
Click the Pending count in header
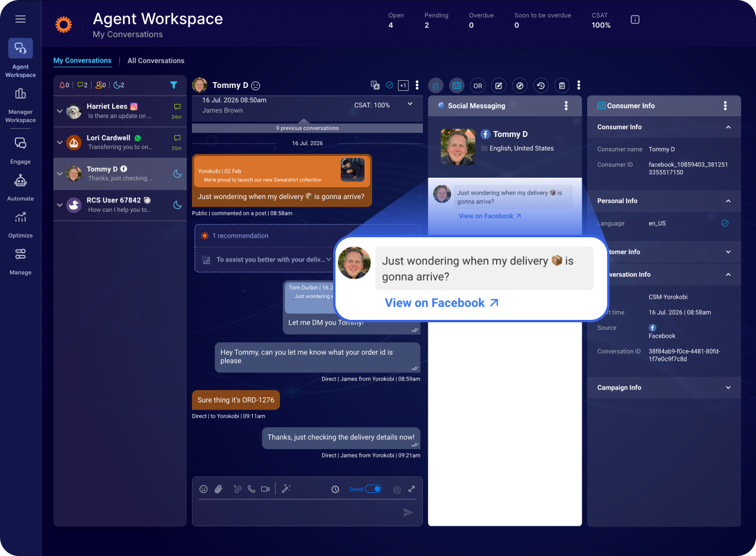point(427,25)
